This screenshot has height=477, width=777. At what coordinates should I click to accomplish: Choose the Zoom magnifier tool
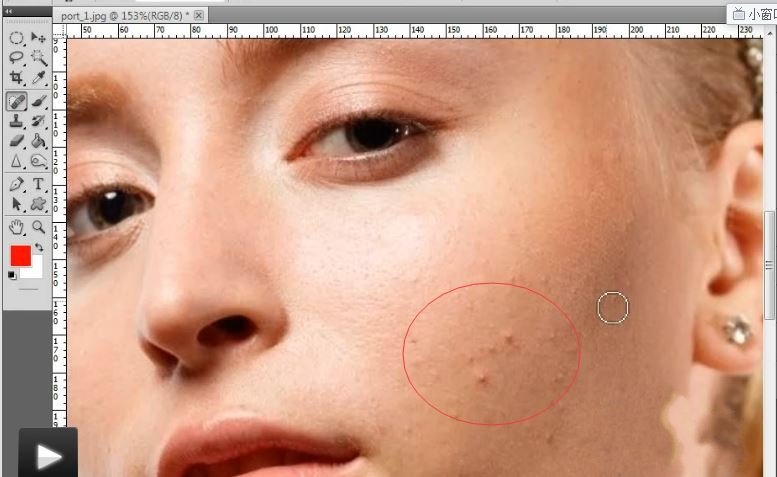coord(38,227)
